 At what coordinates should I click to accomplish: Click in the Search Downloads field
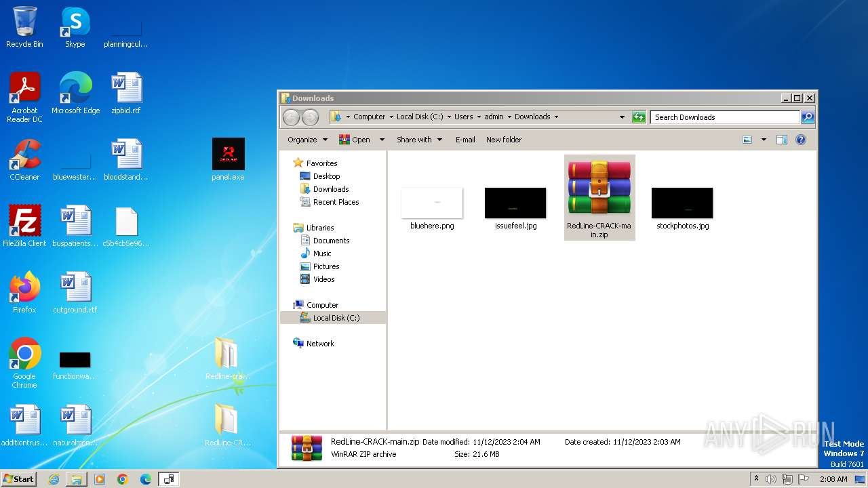point(725,117)
